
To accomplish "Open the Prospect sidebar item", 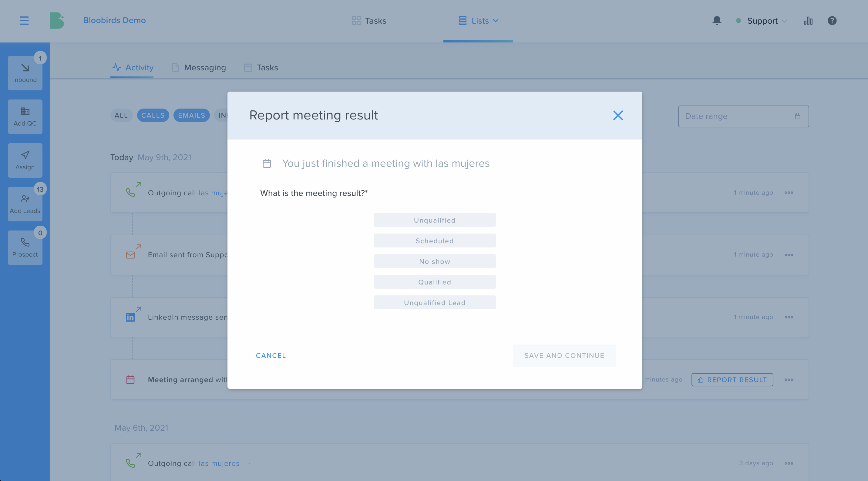I will tap(25, 247).
